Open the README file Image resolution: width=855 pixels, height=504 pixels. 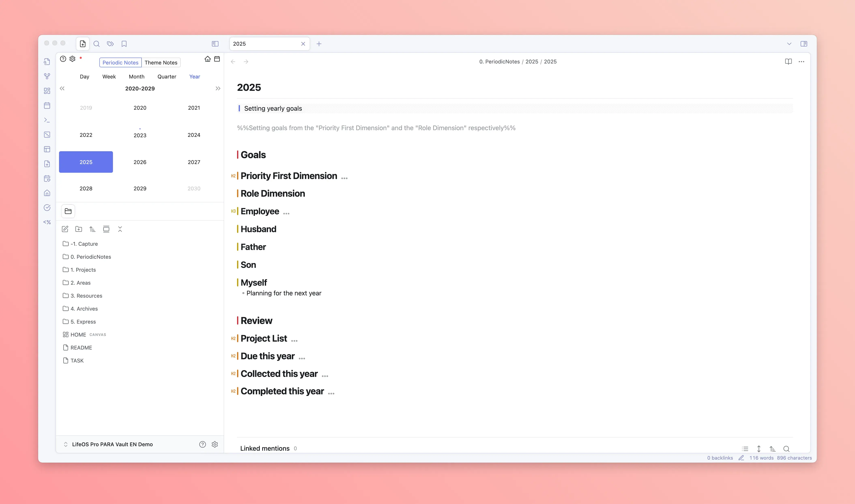click(81, 348)
